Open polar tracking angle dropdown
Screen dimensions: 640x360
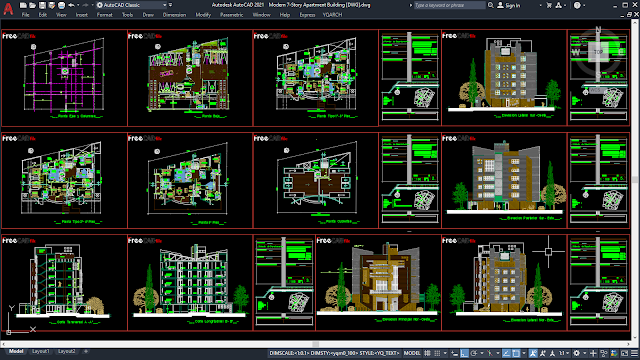[482, 353]
